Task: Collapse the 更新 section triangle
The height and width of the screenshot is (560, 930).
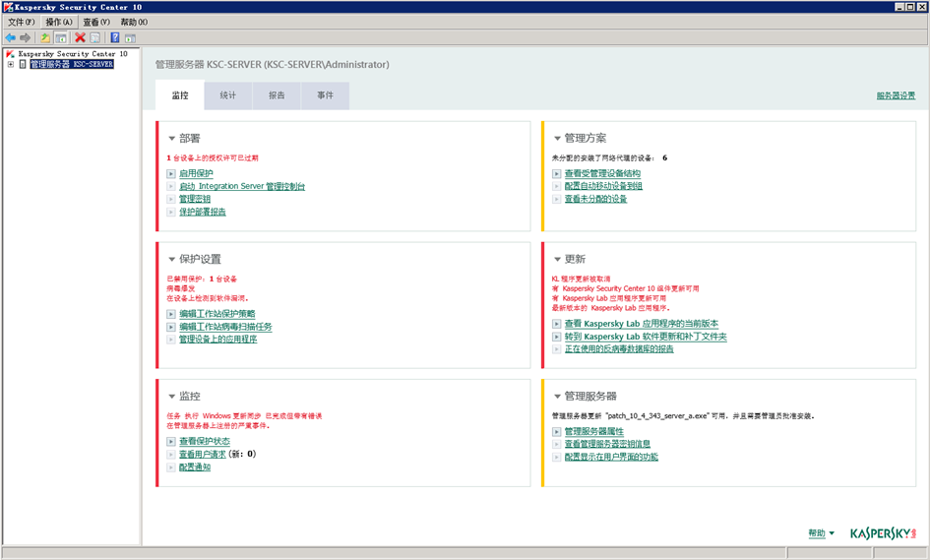Action: [x=557, y=259]
